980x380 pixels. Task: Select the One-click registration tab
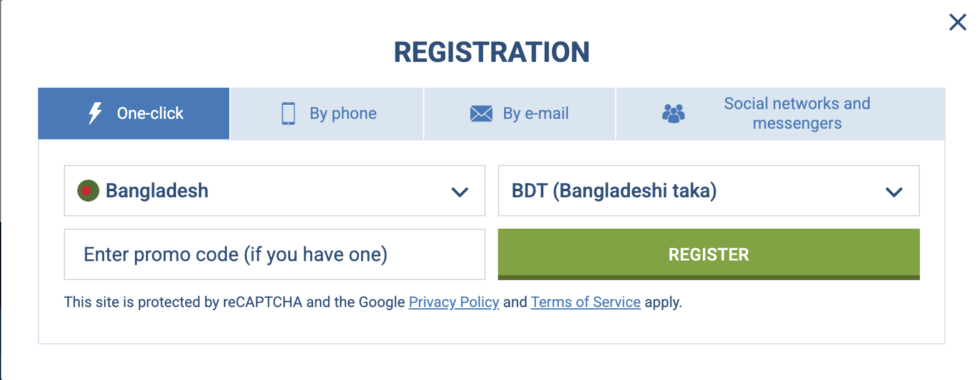pyautogui.click(x=133, y=113)
